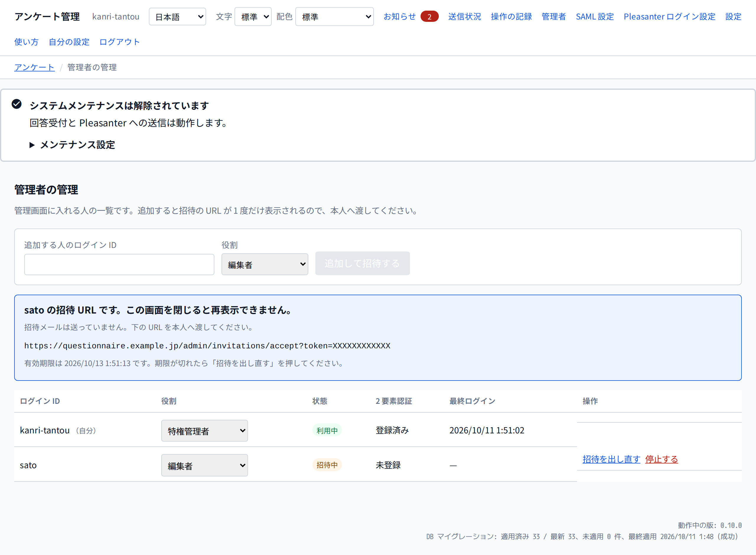Open the 使い方 help link
756x555 pixels.
[x=27, y=42]
